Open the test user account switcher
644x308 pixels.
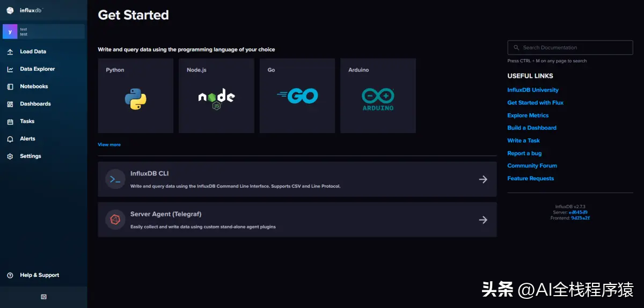point(43,32)
